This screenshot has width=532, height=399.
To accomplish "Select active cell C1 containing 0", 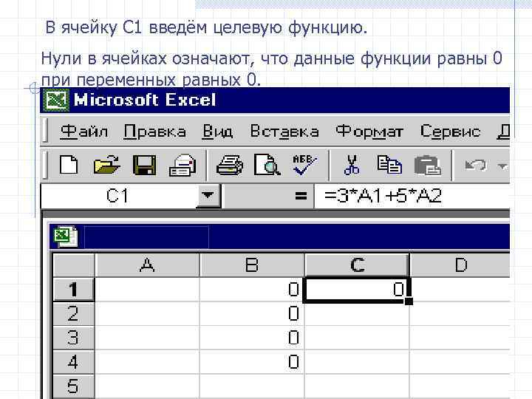I will coord(356,290).
